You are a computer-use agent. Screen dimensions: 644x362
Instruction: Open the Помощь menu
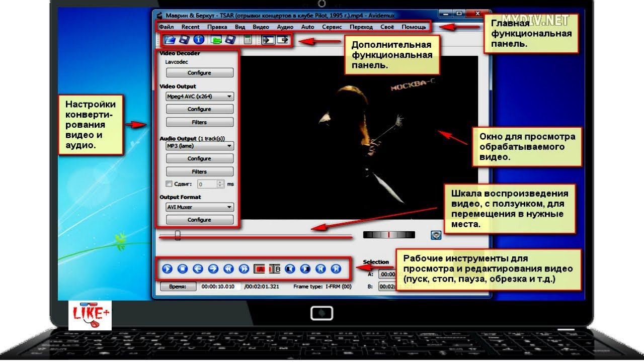pyautogui.click(x=414, y=27)
